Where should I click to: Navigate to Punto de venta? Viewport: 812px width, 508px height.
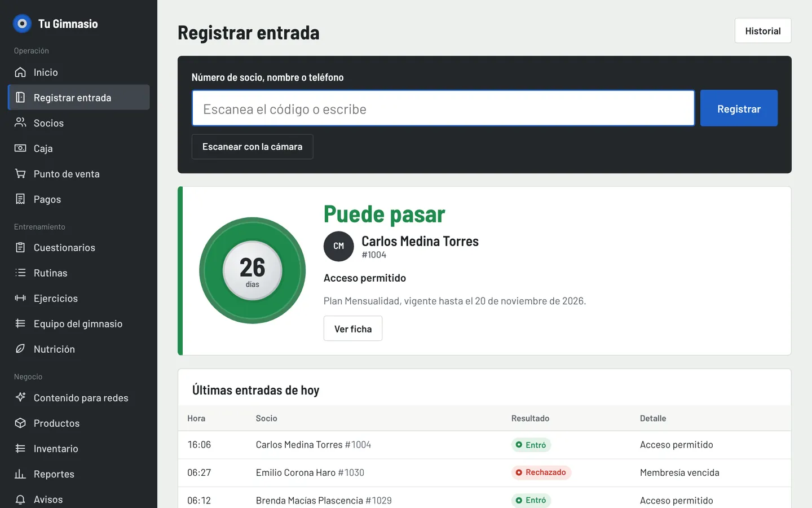point(79,174)
